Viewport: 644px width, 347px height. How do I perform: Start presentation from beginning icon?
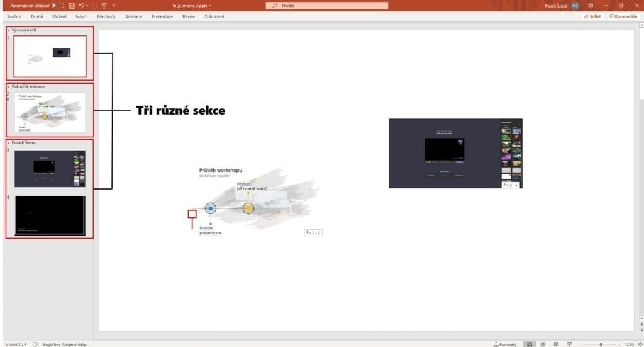pos(104,5)
